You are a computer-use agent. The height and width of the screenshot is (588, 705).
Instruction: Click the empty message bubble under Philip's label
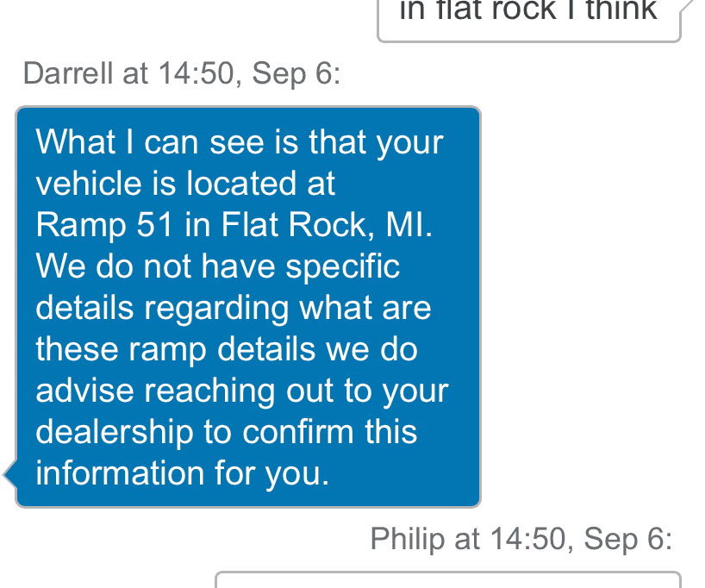(x=447, y=579)
